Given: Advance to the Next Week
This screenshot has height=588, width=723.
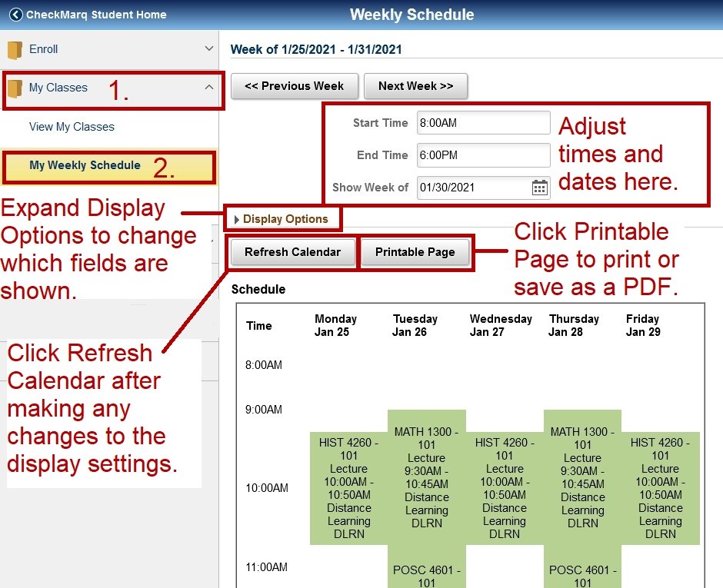Looking at the screenshot, I should 415,86.
